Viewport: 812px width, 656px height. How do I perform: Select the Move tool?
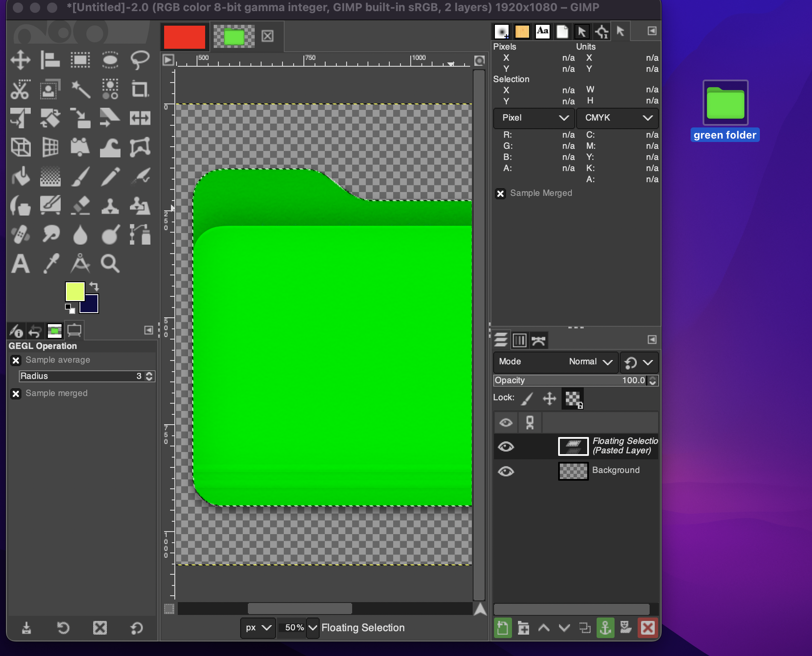click(x=20, y=60)
